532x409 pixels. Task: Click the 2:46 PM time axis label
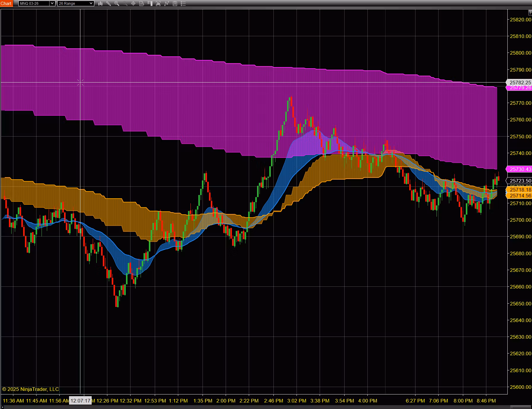point(274,401)
